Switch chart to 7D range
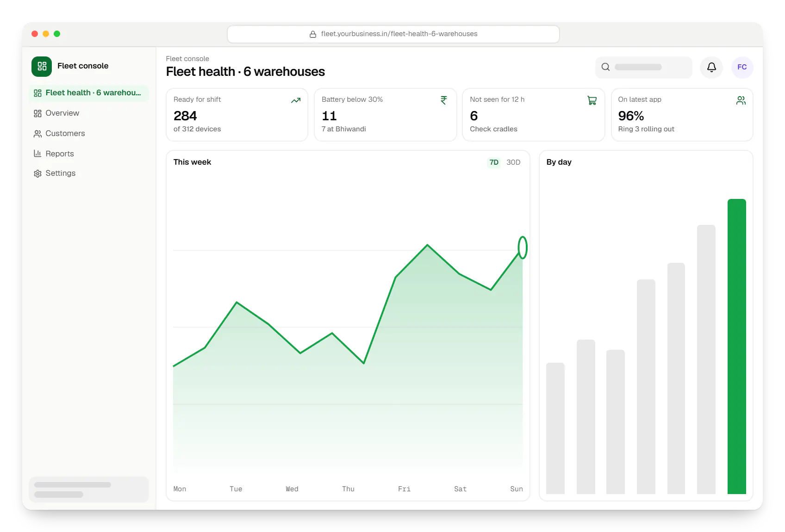 click(x=494, y=162)
